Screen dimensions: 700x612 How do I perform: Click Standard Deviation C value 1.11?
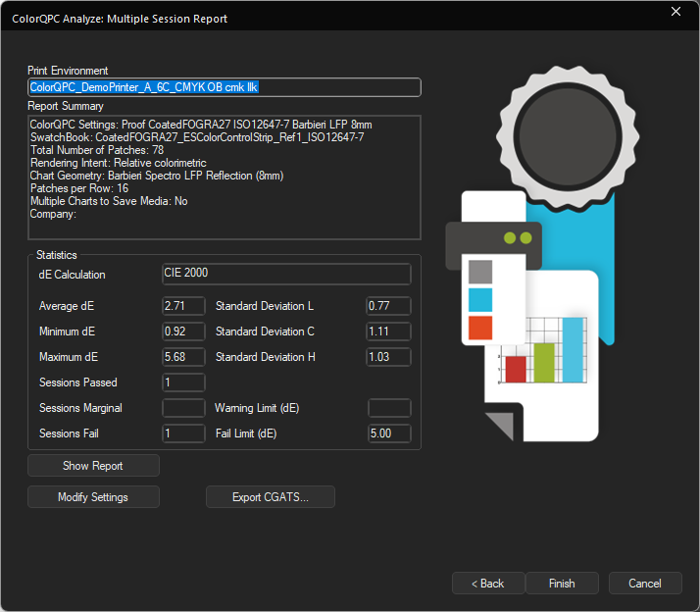coord(388,331)
